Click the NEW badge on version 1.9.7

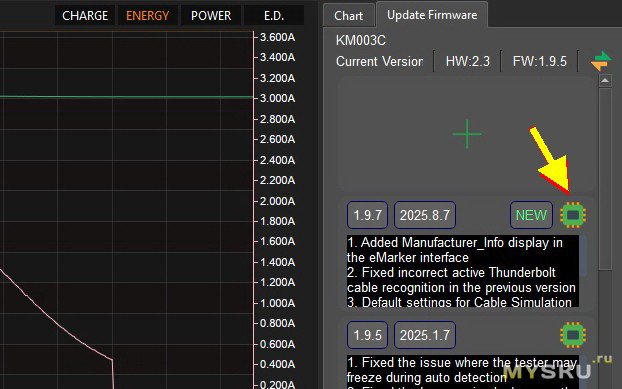[531, 215]
